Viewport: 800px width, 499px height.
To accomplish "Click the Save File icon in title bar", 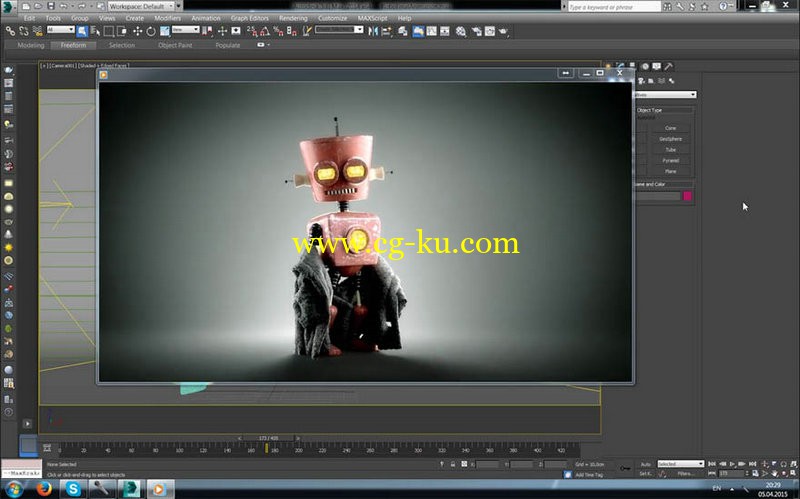I will pos(51,6).
